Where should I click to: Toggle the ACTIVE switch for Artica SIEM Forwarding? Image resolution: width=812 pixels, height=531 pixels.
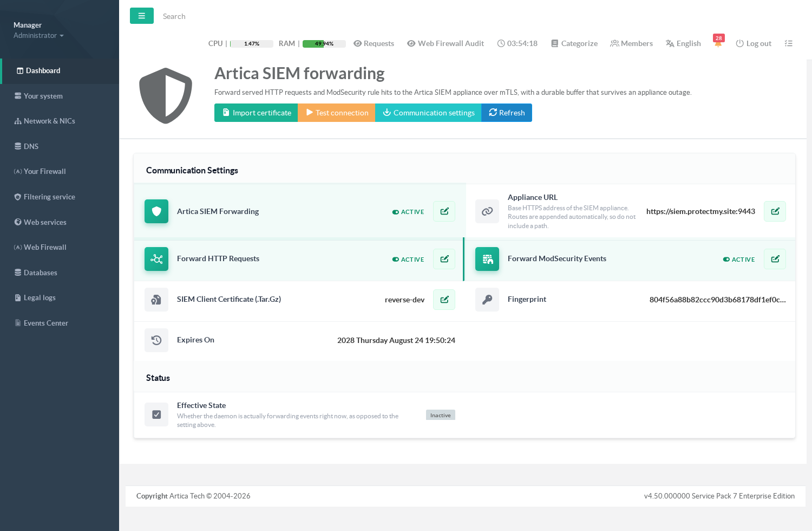(408, 212)
